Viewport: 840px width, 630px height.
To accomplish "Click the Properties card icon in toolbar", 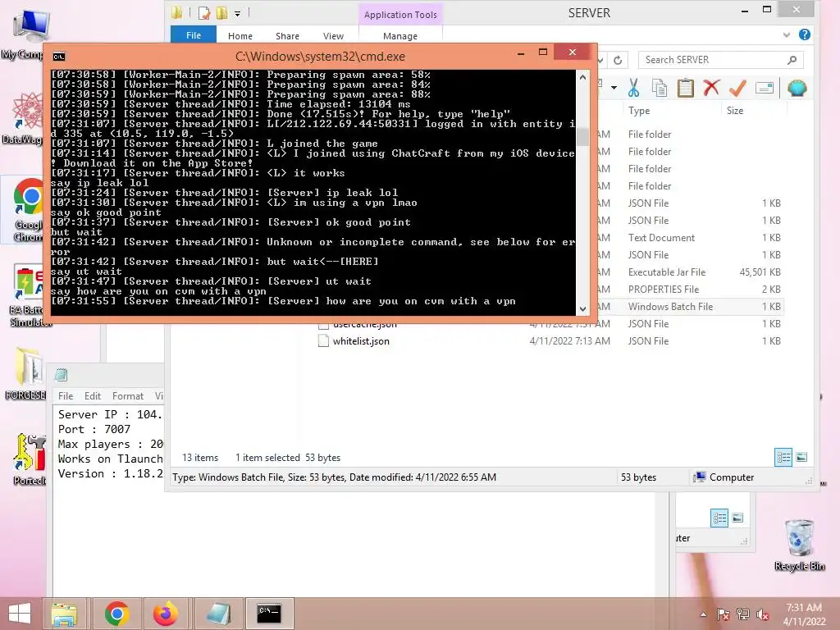I will point(765,88).
